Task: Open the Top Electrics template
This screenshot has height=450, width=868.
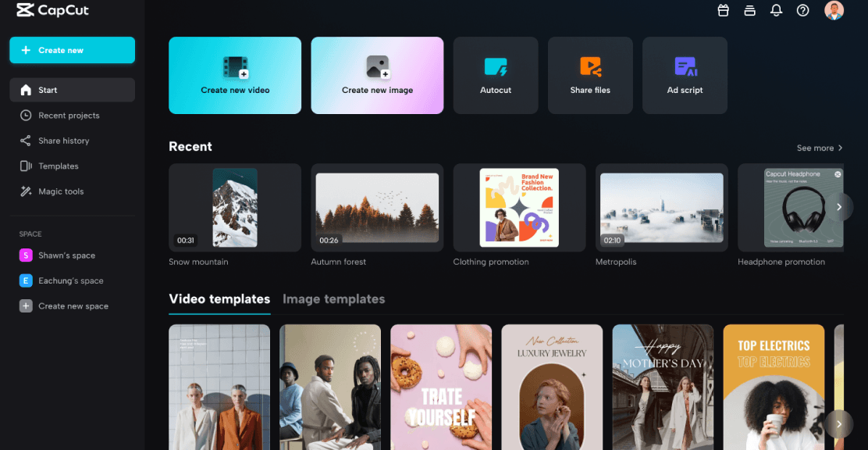Action: point(774,387)
